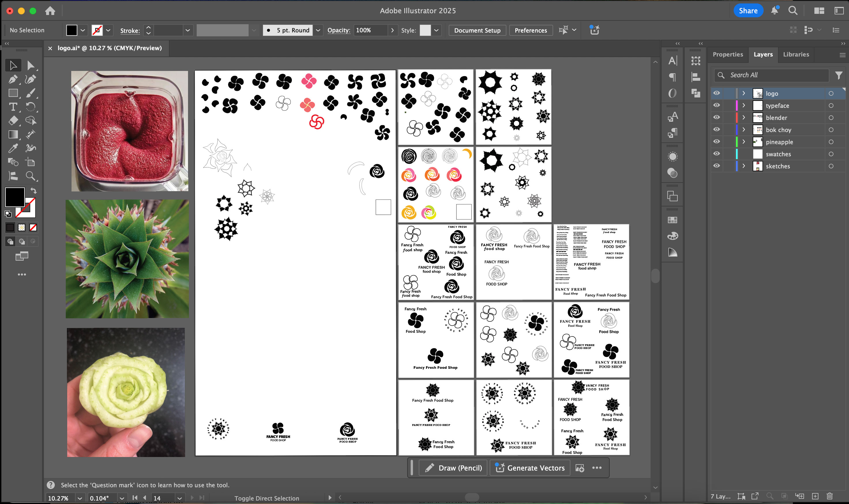Image resolution: width=849 pixels, height=504 pixels.
Task: Create new layer with plus icon
Action: pyautogui.click(x=815, y=496)
